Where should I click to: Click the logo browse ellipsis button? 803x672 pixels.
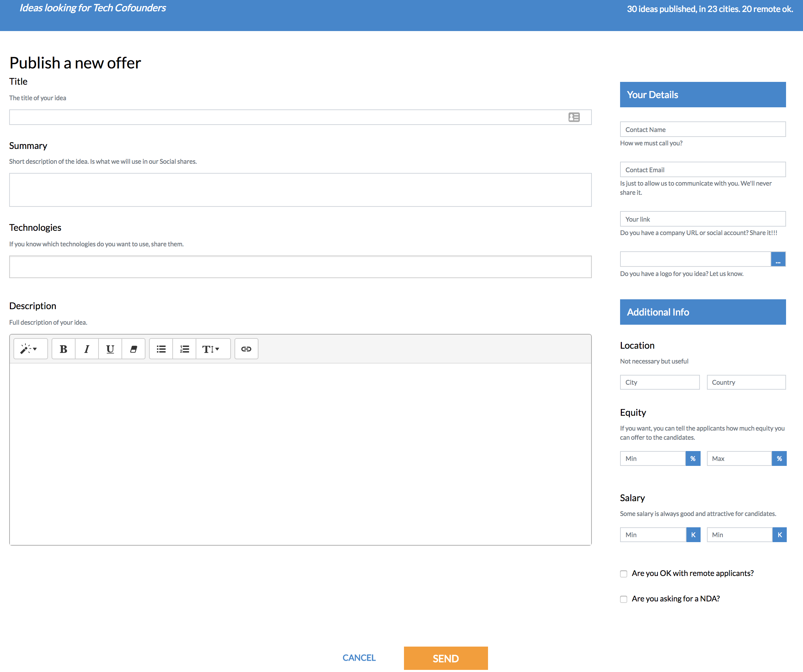(778, 259)
